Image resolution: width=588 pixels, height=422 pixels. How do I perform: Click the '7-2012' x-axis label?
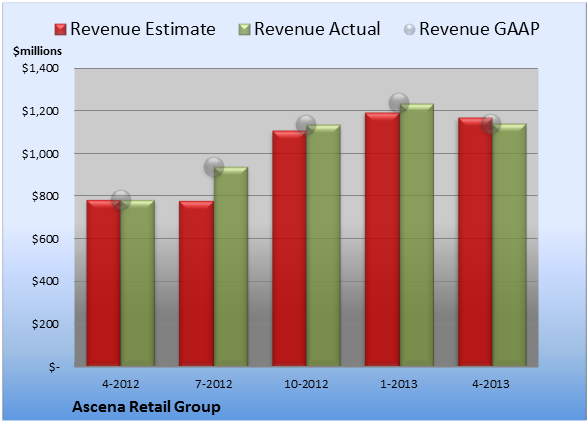[x=214, y=384]
